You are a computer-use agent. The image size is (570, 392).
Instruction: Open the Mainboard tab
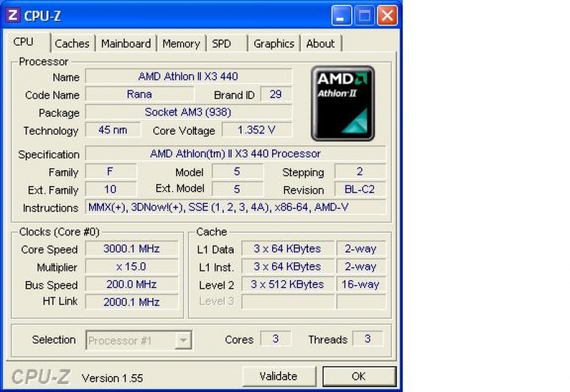[x=126, y=43]
